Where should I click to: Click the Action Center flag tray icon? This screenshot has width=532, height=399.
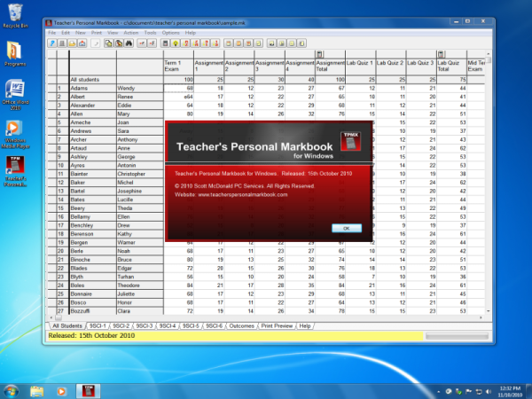point(468,391)
